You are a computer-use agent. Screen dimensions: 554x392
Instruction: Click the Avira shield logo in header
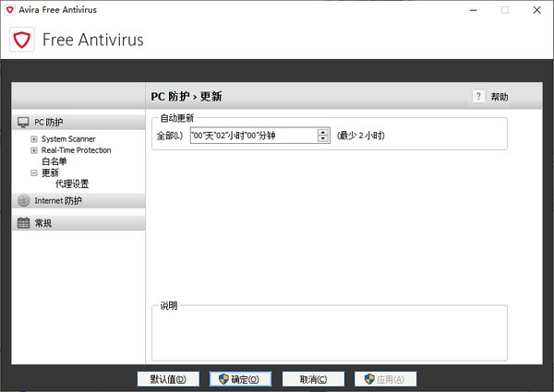(21, 40)
